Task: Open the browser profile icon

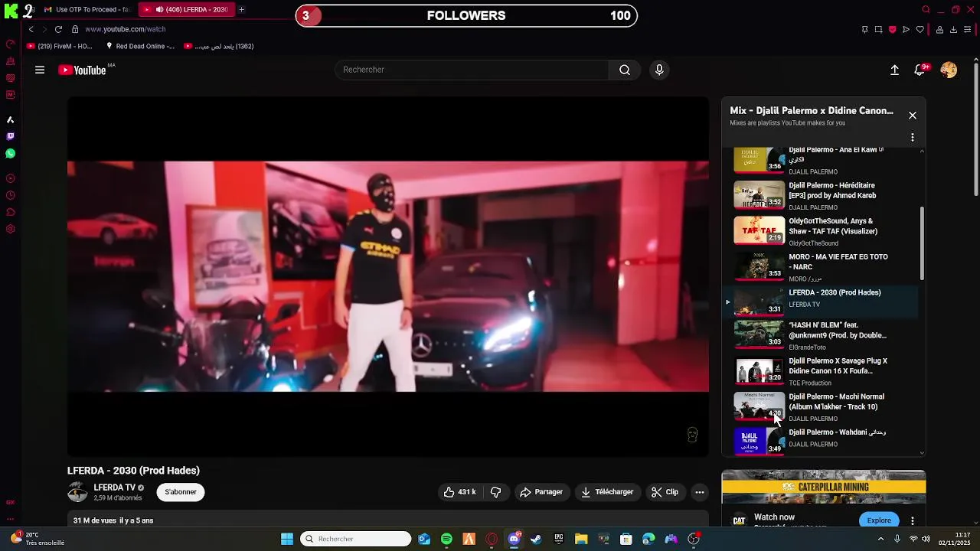Action: click(939, 29)
